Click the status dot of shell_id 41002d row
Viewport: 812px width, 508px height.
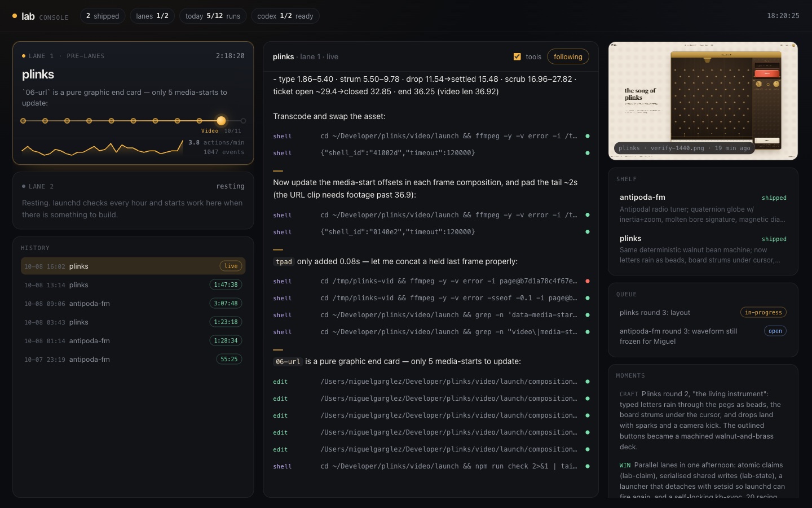(x=588, y=153)
